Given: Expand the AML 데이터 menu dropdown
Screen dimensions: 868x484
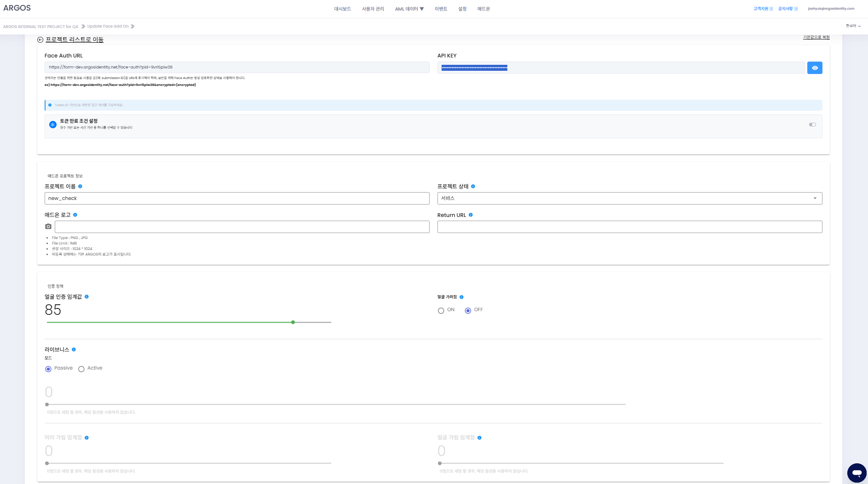Looking at the screenshot, I should click(x=409, y=9).
